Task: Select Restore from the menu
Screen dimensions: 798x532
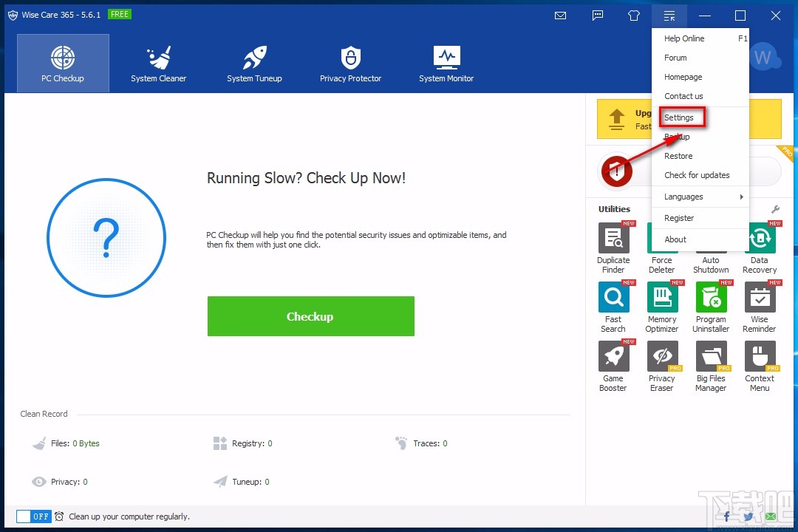Action: click(678, 156)
